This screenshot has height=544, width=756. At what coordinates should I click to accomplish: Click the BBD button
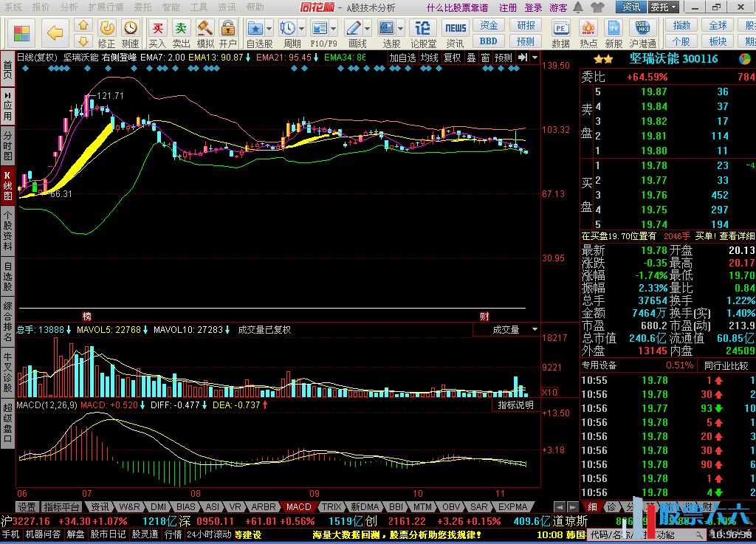point(489,41)
